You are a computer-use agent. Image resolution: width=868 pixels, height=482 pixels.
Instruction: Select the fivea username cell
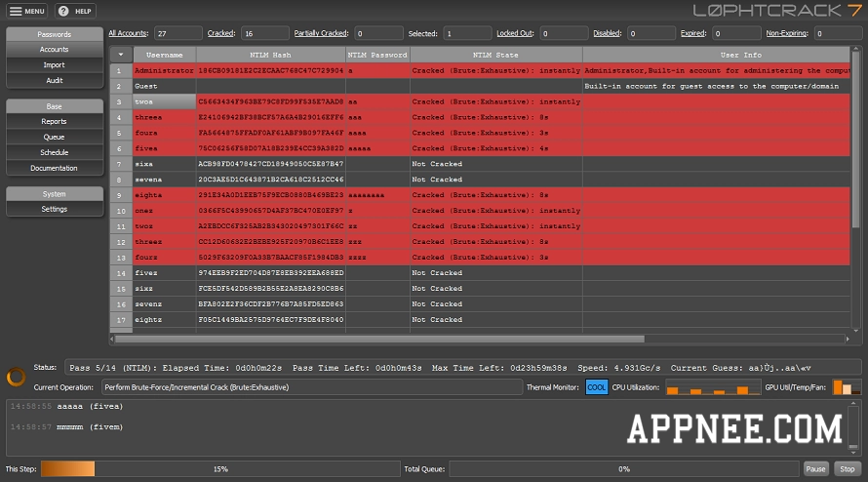[x=165, y=148]
